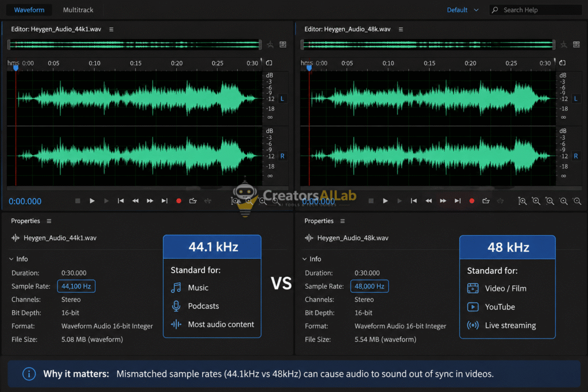Open the Default workspace dropdown
This screenshot has height=392, width=588.
[462, 10]
